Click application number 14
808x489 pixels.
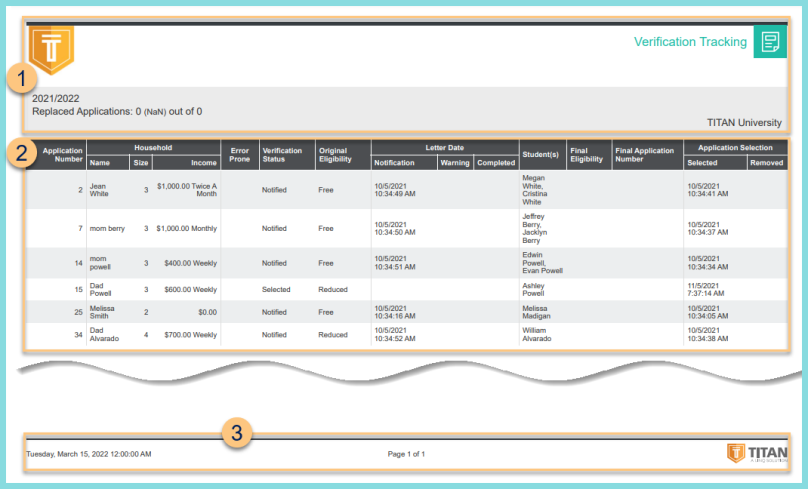[78, 263]
